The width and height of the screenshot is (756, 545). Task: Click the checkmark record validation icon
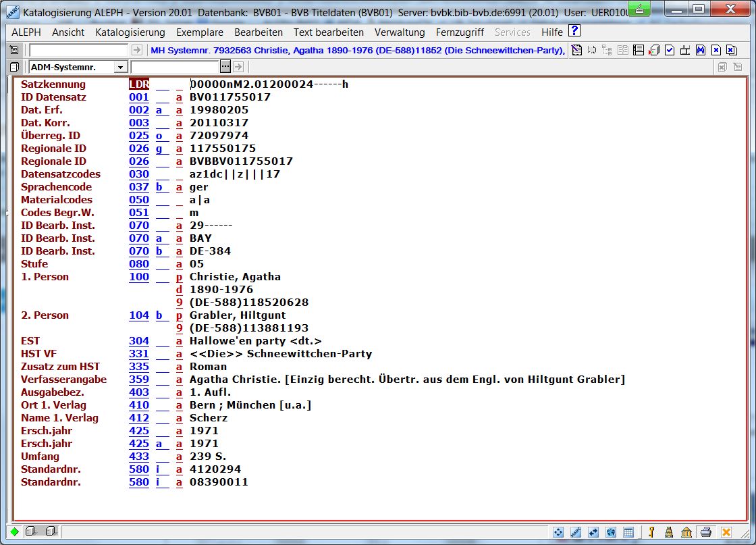tap(670, 50)
